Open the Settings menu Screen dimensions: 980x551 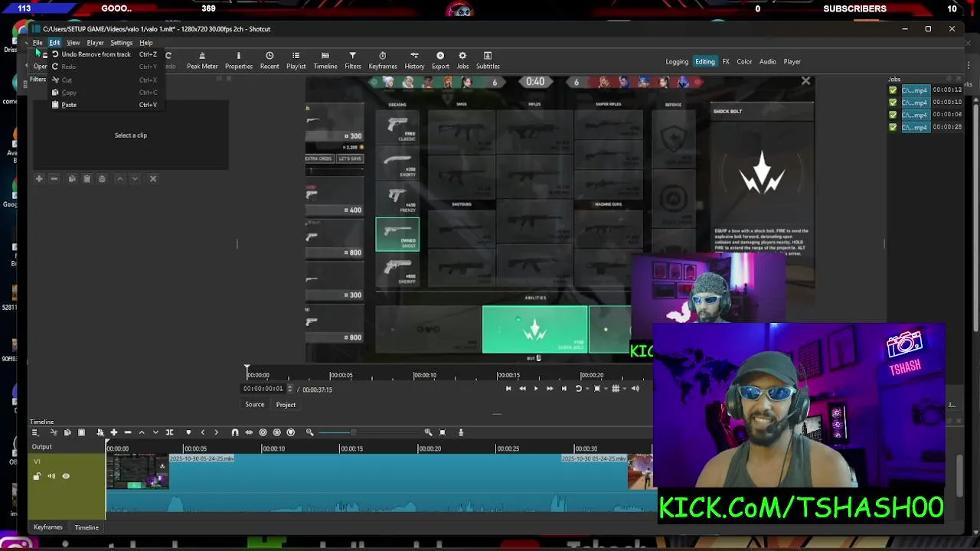click(x=121, y=43)
